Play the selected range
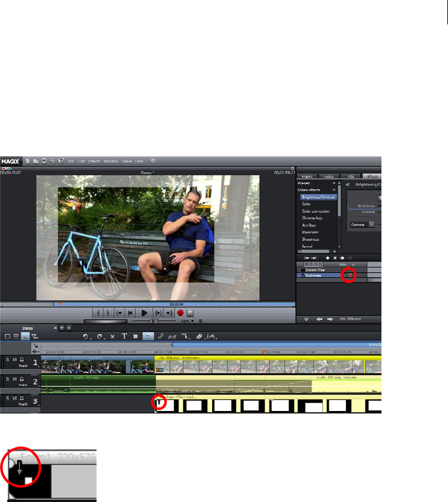The image size is (448, 502). pos(158,313)
